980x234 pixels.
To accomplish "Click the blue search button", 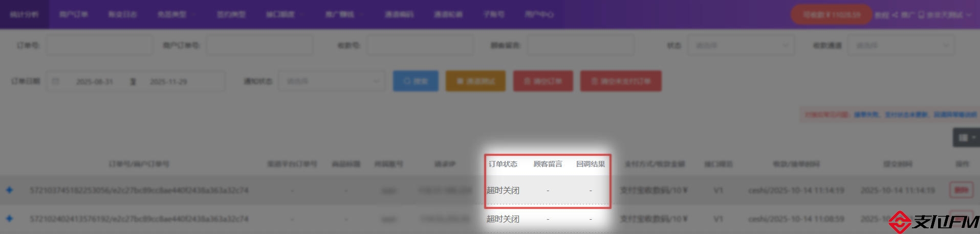I will (415, 81).
